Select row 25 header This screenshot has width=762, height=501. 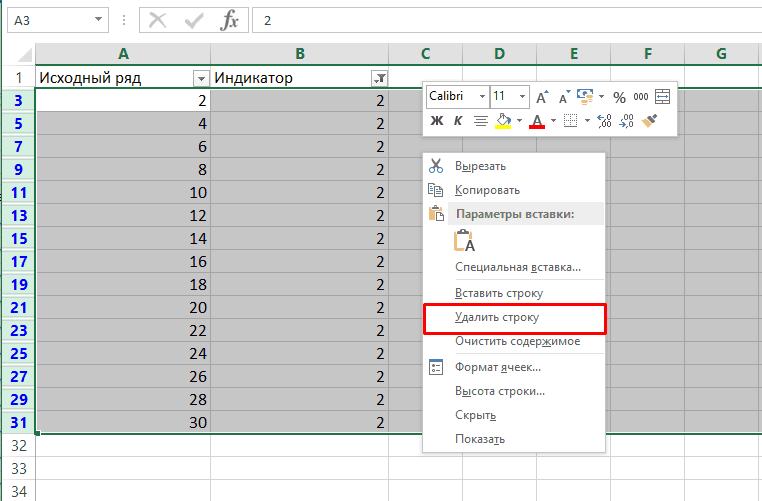click(18, 353)
